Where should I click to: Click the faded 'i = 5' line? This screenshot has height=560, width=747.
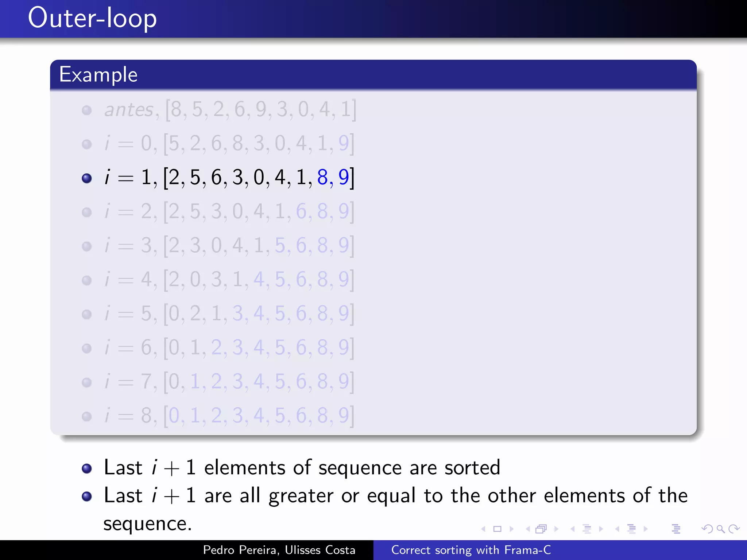coord(229,314)
